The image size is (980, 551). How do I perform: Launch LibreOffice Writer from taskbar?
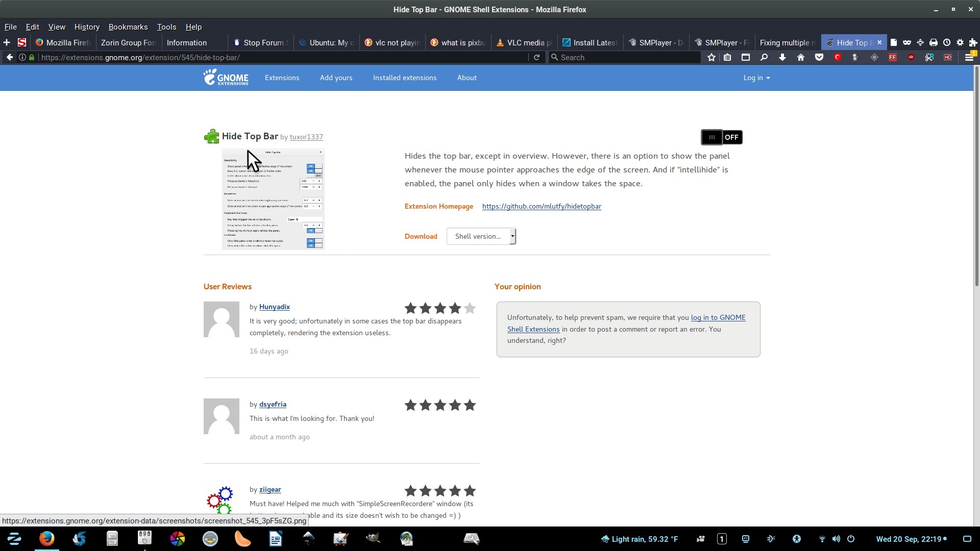click(x=276, y=539)
